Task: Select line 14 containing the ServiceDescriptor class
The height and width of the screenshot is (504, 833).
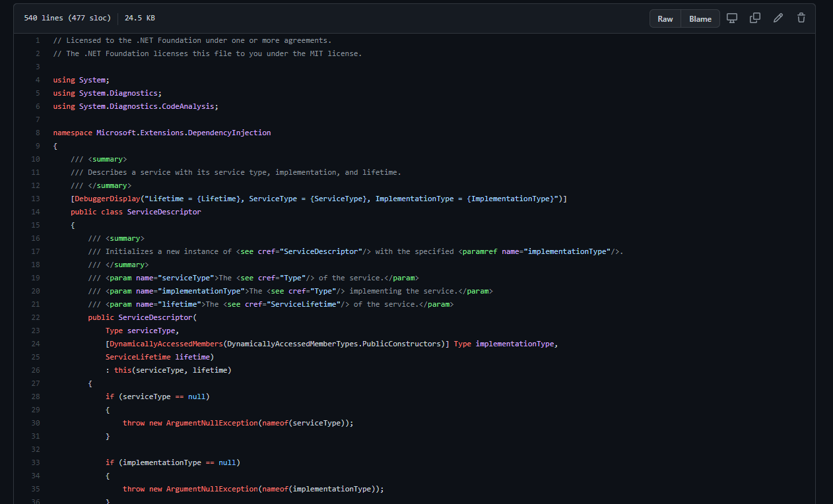Action: pyautogui.click(x=36, y=212)
